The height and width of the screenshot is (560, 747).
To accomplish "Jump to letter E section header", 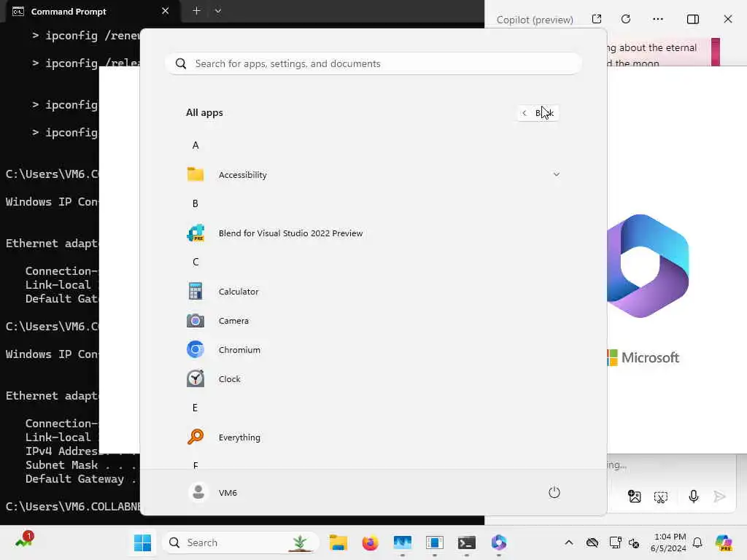I will pos(196,408).
